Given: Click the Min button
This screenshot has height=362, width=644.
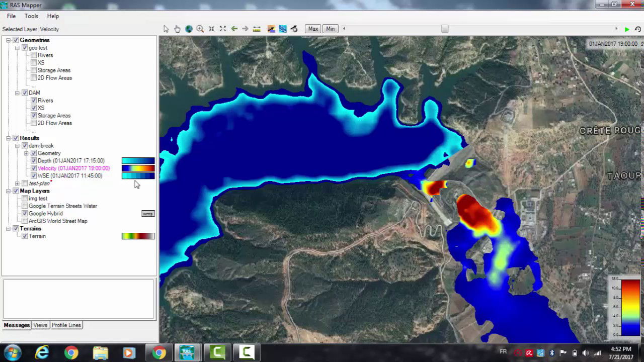Looking at the screenshot, I should click(330, 29).
